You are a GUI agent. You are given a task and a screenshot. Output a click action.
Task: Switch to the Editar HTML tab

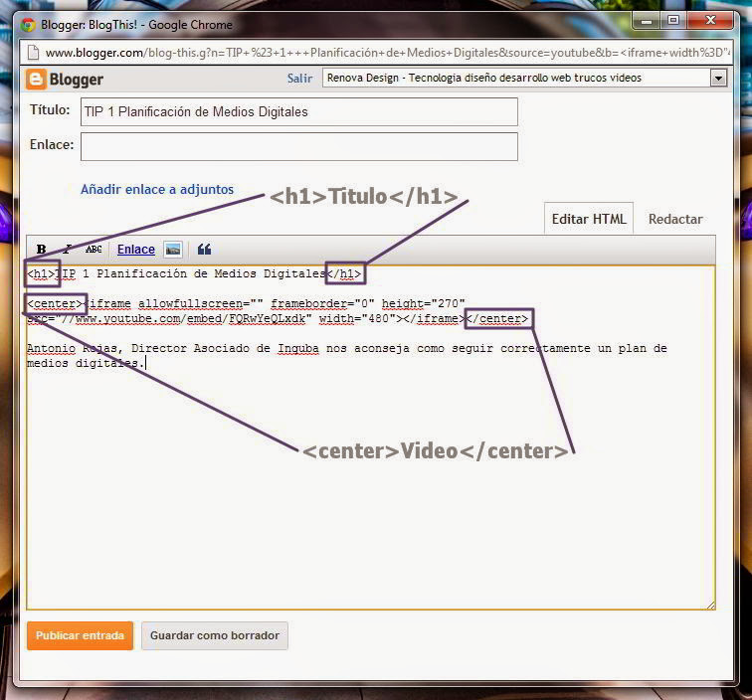pos(589,219)
